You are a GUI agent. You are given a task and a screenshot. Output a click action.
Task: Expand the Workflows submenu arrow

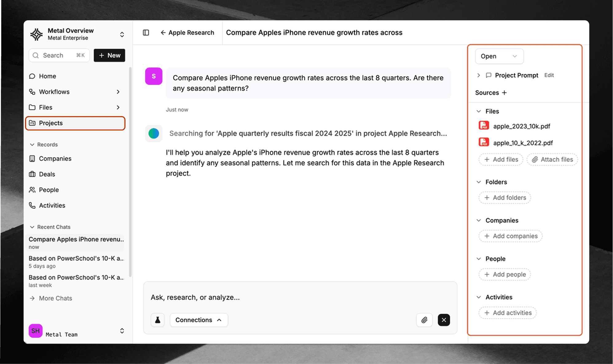tap(118, 92)
